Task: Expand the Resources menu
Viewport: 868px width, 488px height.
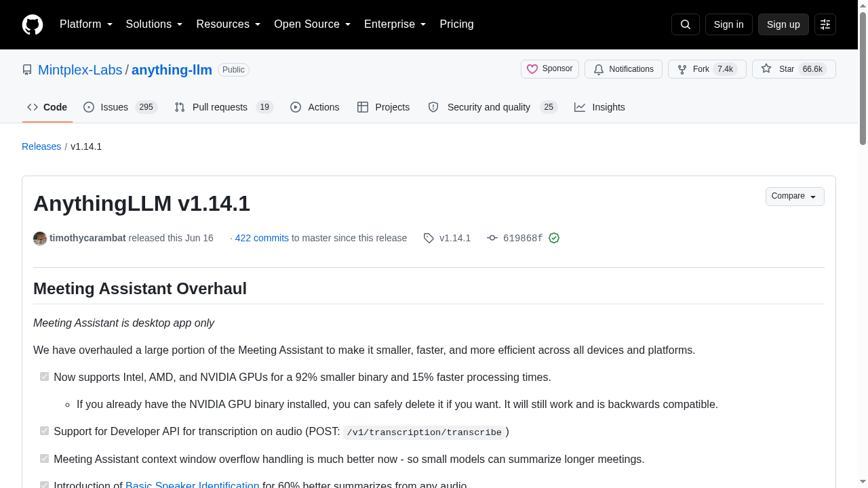Action: (x=229, y=24)
